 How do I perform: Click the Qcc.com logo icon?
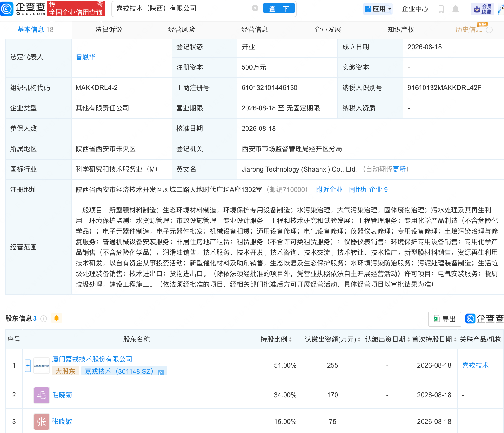(x=7, y=9)
